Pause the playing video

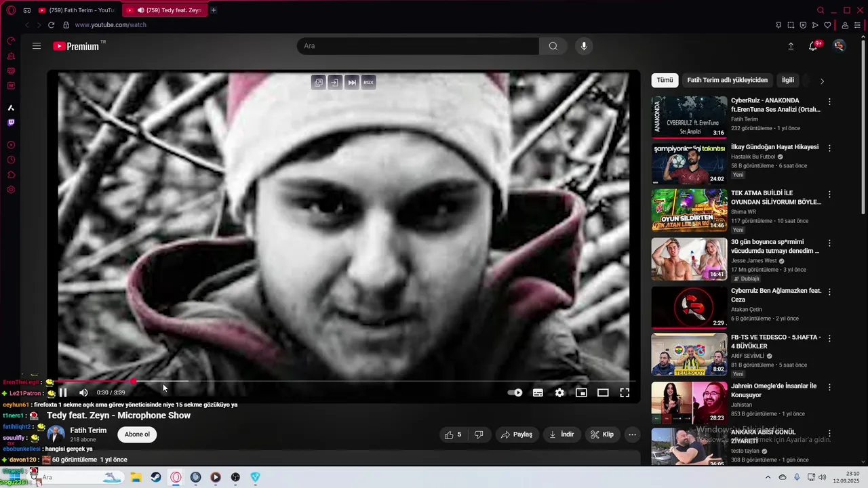coord(62,392)
